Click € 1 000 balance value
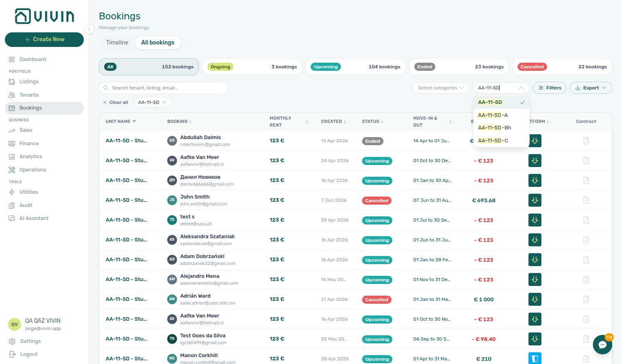622x364 pixels. point(484,300)
